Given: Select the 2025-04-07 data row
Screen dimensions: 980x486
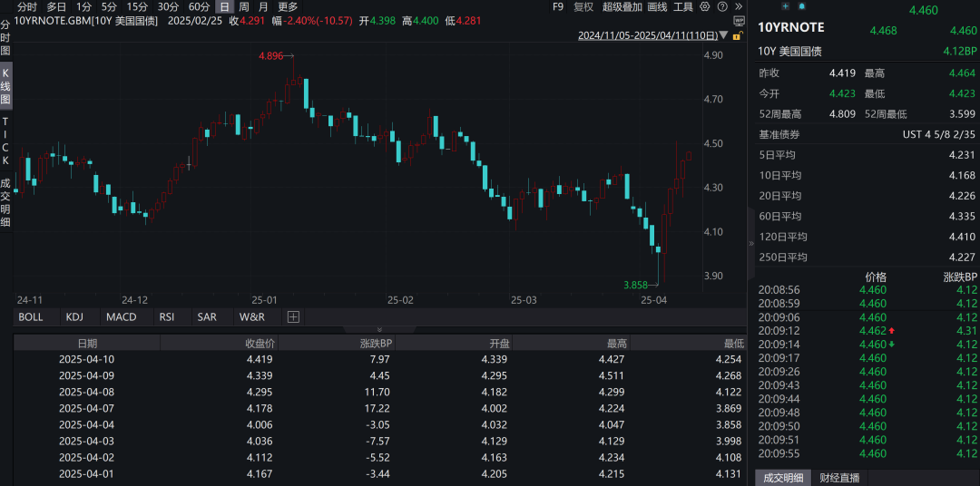Looking at the screenshot, I should point(87,408).
